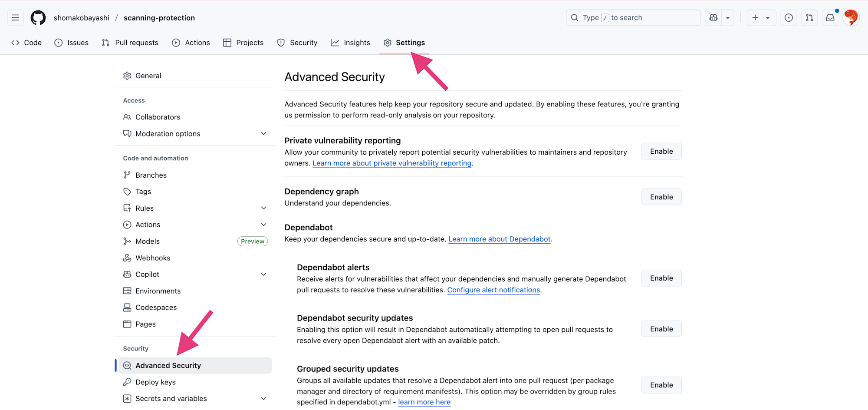Click the Secrets and variables asterisk icon
868x410 pixels.
tap(127, 398)
